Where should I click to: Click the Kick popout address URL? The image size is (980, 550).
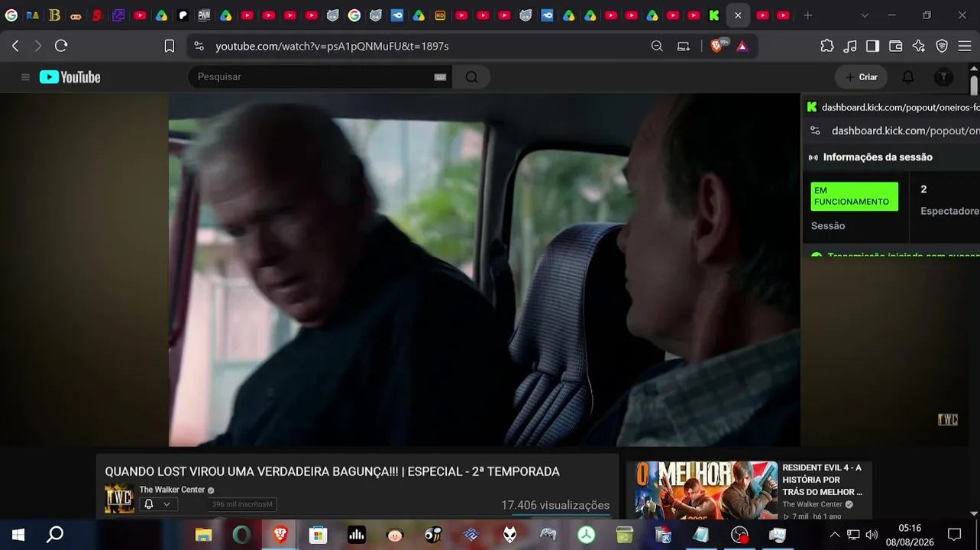905,131
